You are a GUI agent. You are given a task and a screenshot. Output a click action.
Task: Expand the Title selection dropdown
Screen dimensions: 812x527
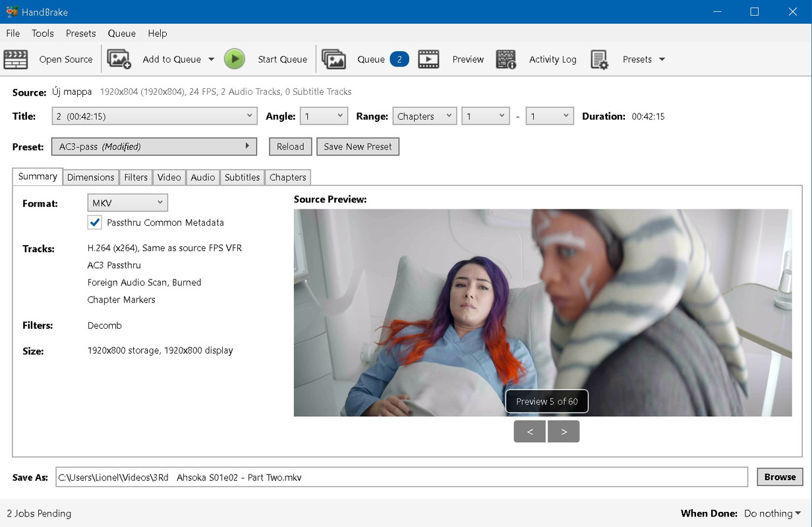154,117
